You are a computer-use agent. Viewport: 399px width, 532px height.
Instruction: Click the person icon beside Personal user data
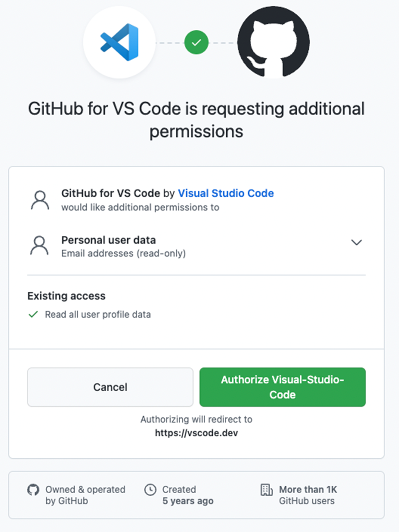click(40, 246)
